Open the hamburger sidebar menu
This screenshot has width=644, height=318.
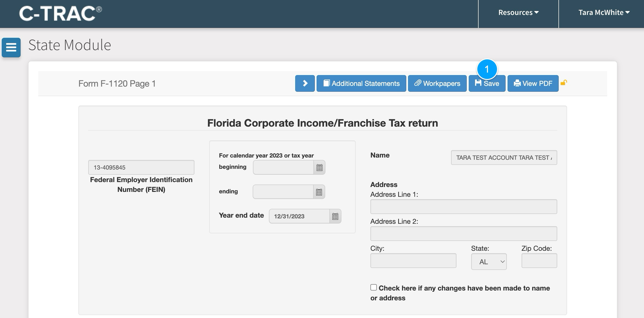point(11,47)
